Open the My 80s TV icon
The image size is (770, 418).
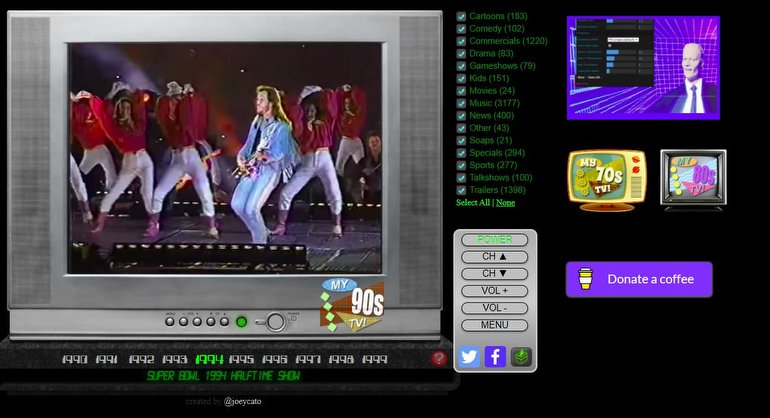[x=693, y=180]
